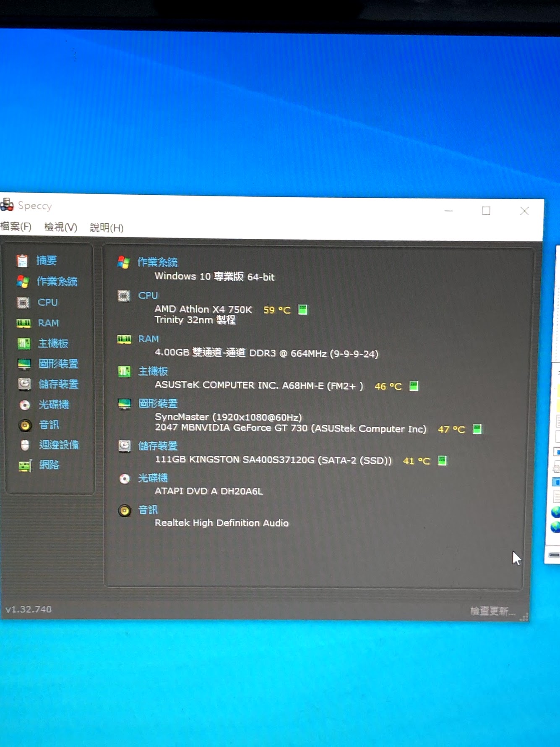Click the optical disc icon in summary panel

(x=125, y=479)
